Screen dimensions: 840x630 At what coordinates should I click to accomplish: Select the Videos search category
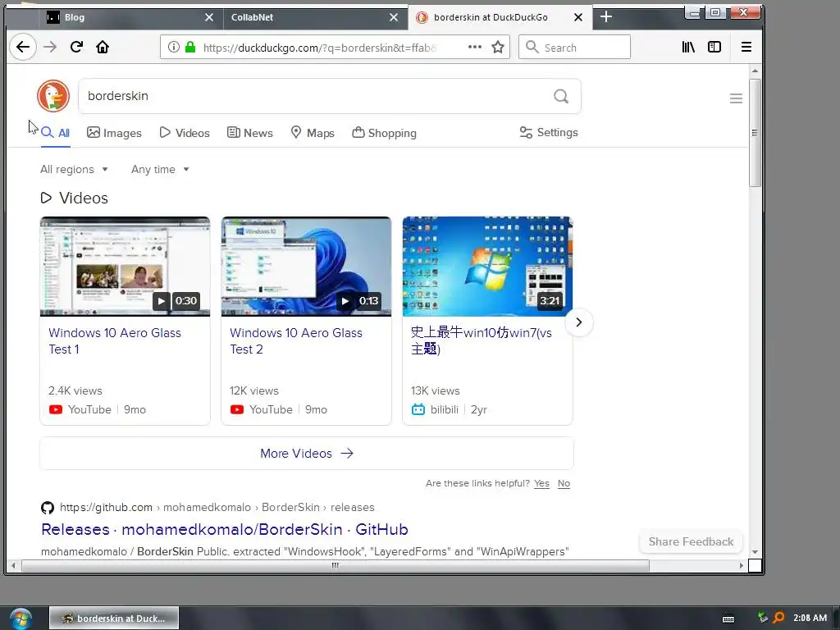(185, 133)
